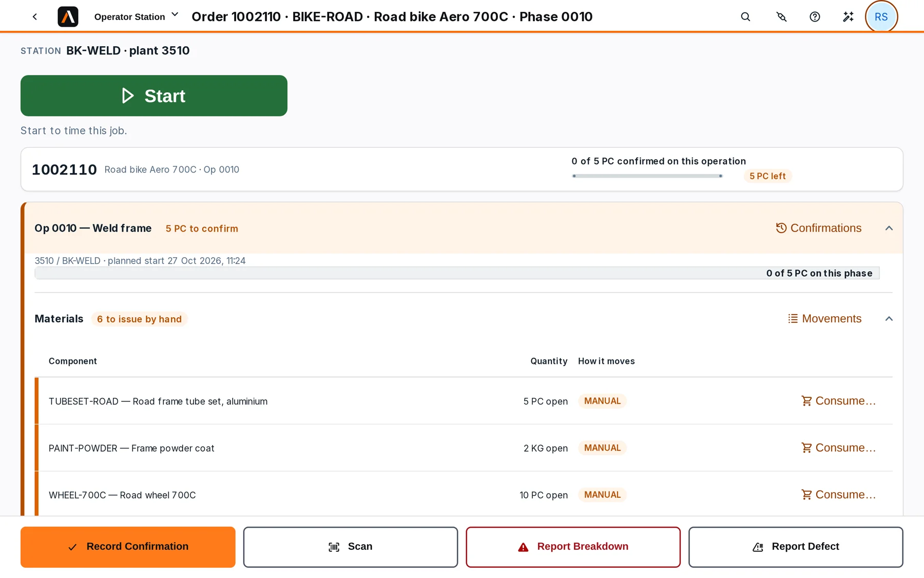
Task: Click Record Confirmation button
Action: (128, 547)
